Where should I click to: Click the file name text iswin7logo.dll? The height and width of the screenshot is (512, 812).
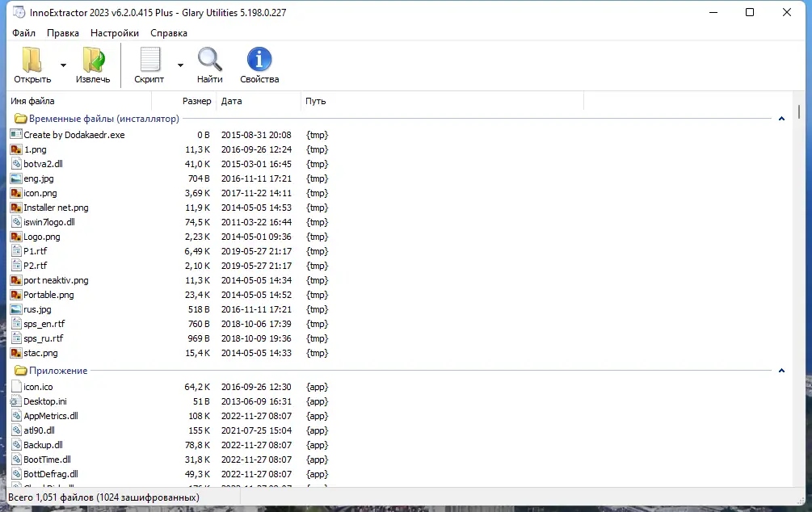click(49, 221)
